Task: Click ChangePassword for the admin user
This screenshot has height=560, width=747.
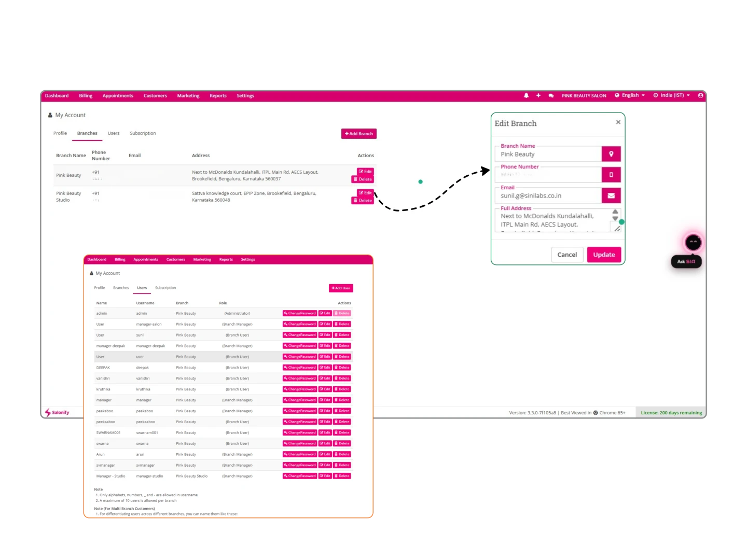Action: click(x=300, y=313)
